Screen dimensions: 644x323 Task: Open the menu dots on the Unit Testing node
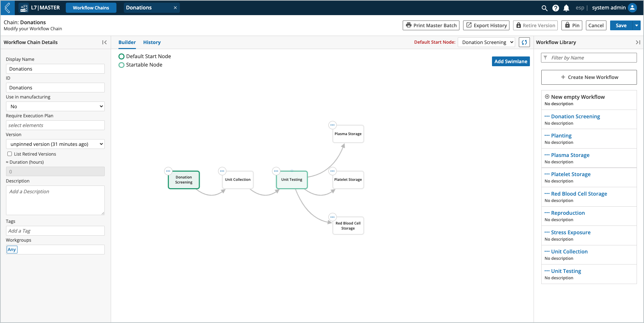click(276, 171)
